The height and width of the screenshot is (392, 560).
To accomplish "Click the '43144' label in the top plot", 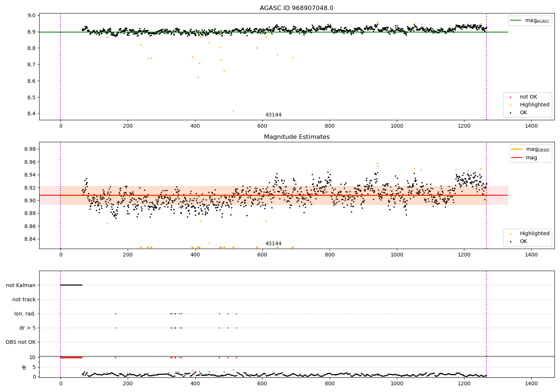I will [273, 115].
